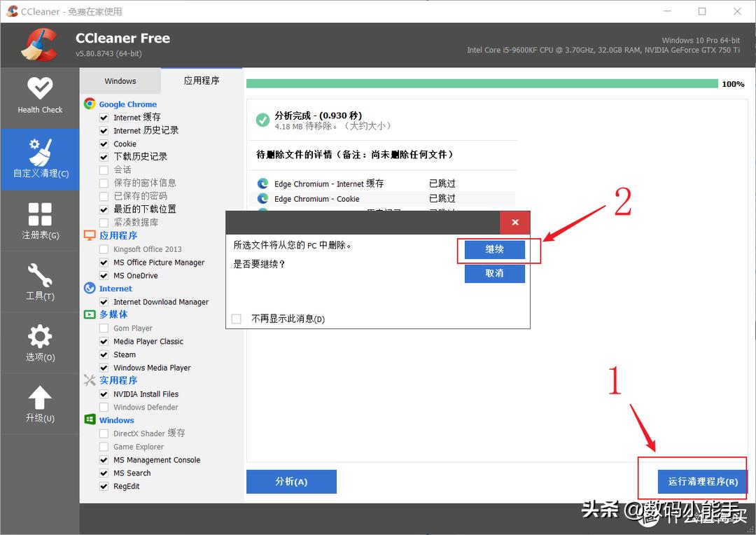The width and height of the screenshot is (756, 535).
Task: Click the green 100% progress bar
Action: click(x=483, y=83)
